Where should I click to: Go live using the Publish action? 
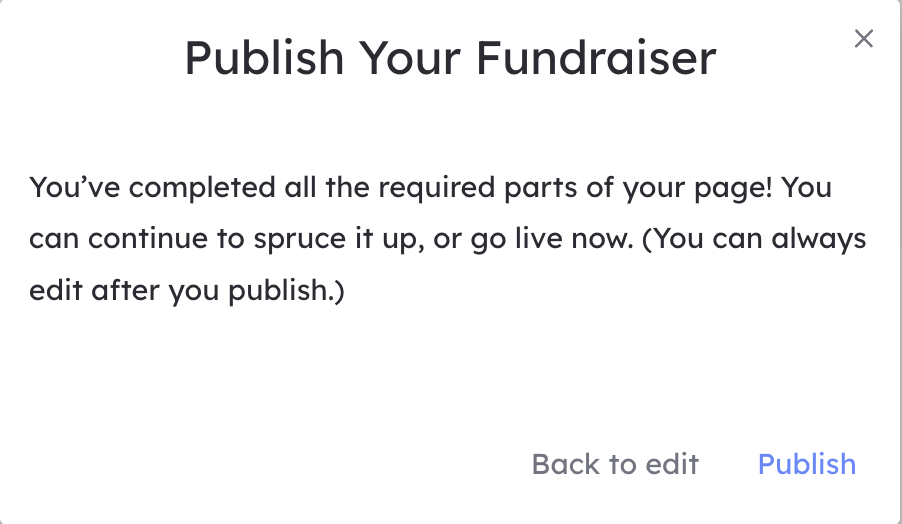[807, 464]
